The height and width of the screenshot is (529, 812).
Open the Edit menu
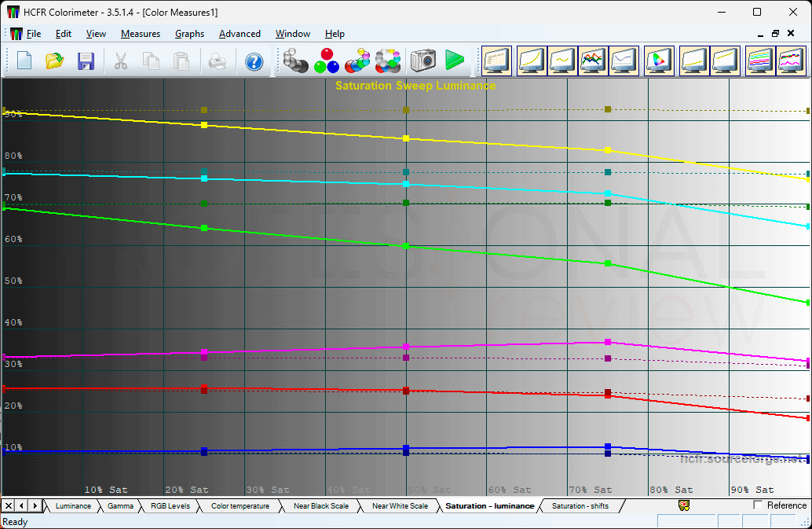point(63,34)
